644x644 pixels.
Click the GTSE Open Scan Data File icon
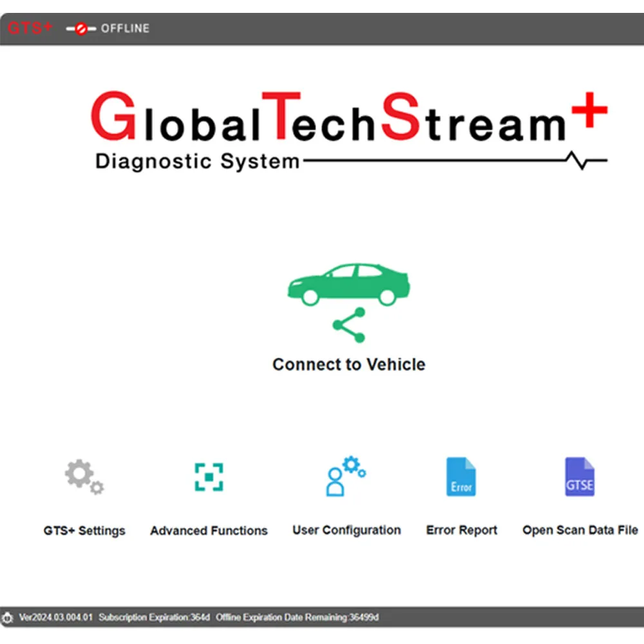point(580,477)
